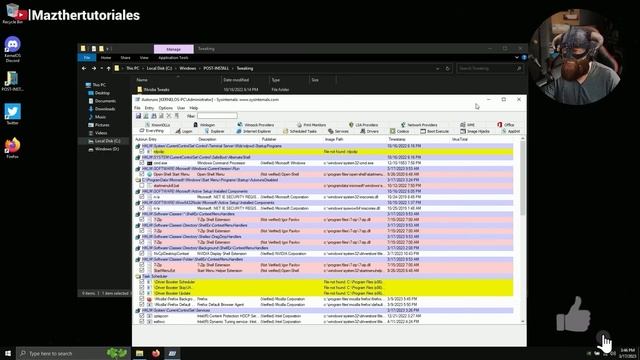The width and height of the screenshot is (640, 360).
Task: Sort by the Autorun Entry column header
Action: click(x=165, y=140)
